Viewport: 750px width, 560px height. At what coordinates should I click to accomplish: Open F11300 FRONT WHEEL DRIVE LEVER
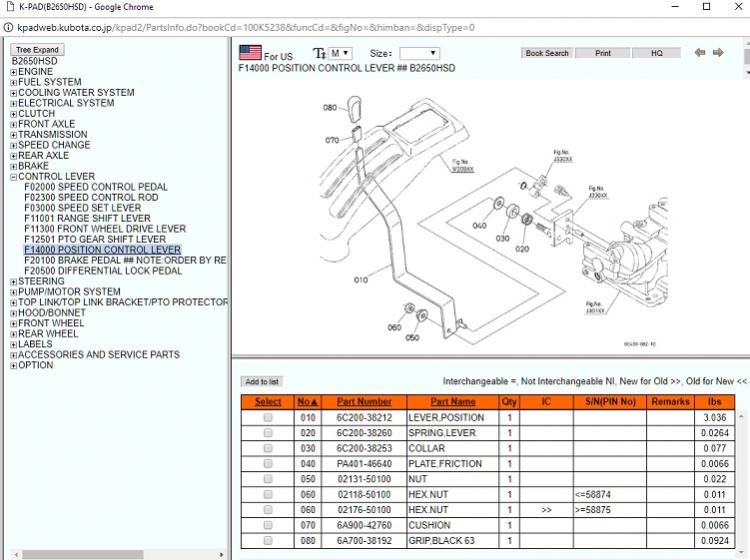[x=105, y=229]
